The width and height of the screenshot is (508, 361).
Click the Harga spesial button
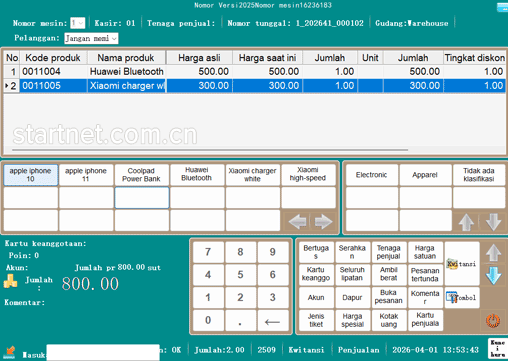352,320
